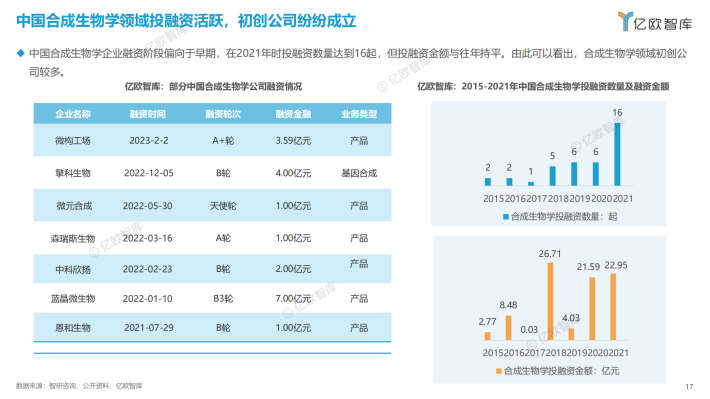
Task: Click the 2021 blue bar labeled 16
Action: pyautogui.click(x=617, y=154)
